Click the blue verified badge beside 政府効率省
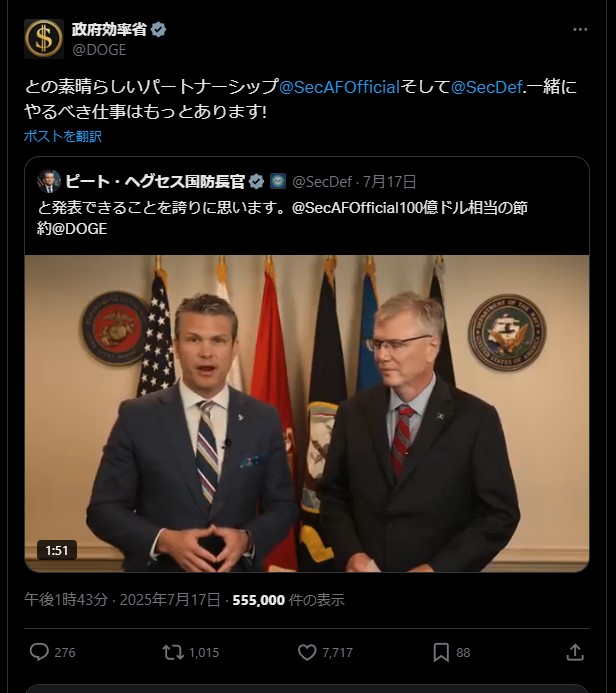616x693 pixels. pyautogui.click(x=159, y=30)
